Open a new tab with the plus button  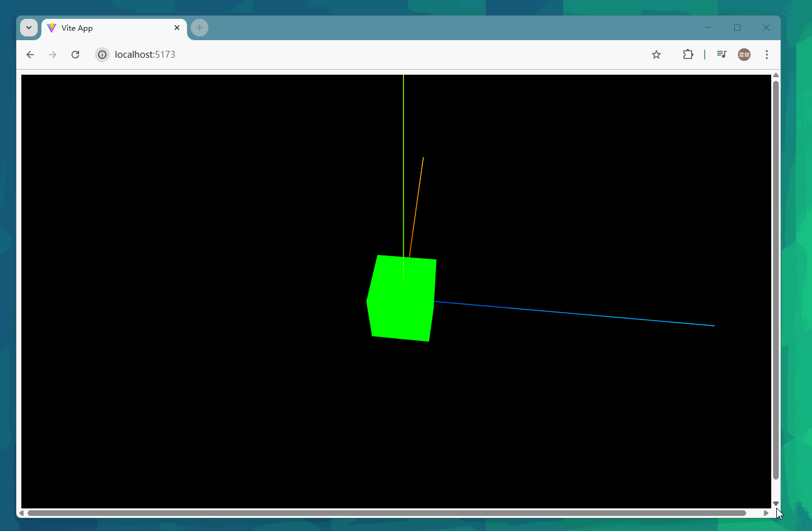(200, 28)
